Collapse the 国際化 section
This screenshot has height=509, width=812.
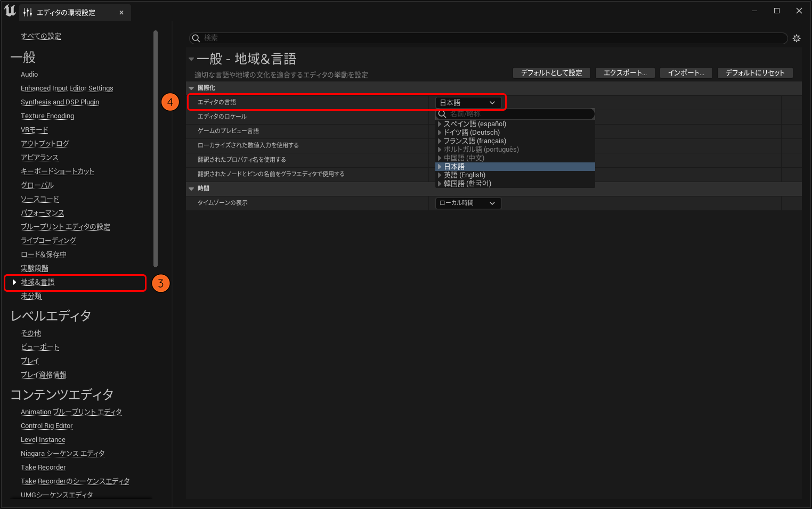[191, 88]
